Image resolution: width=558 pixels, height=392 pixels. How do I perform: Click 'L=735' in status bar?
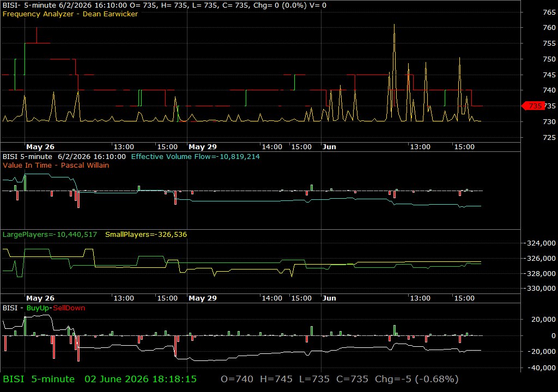click(314, 379)
